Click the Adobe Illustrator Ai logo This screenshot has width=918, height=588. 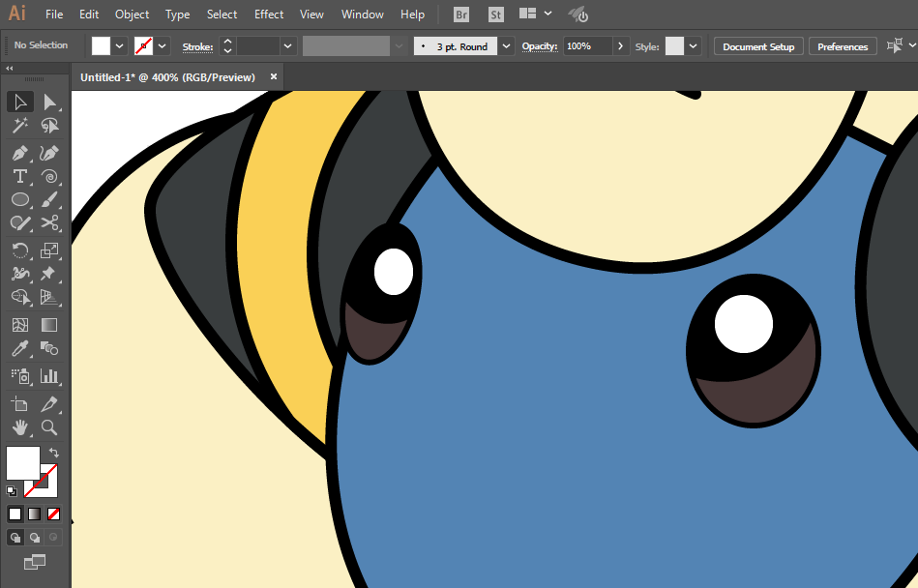[17, 14]
